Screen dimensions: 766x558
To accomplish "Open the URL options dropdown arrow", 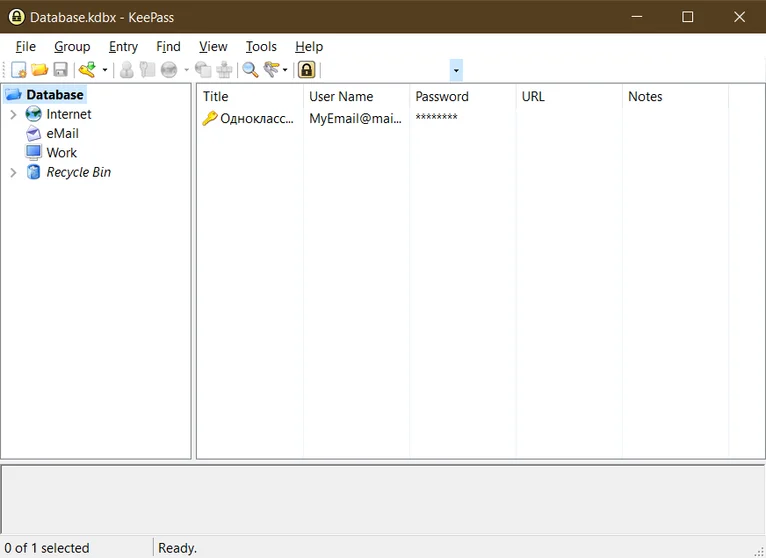I will coord(186,70).
